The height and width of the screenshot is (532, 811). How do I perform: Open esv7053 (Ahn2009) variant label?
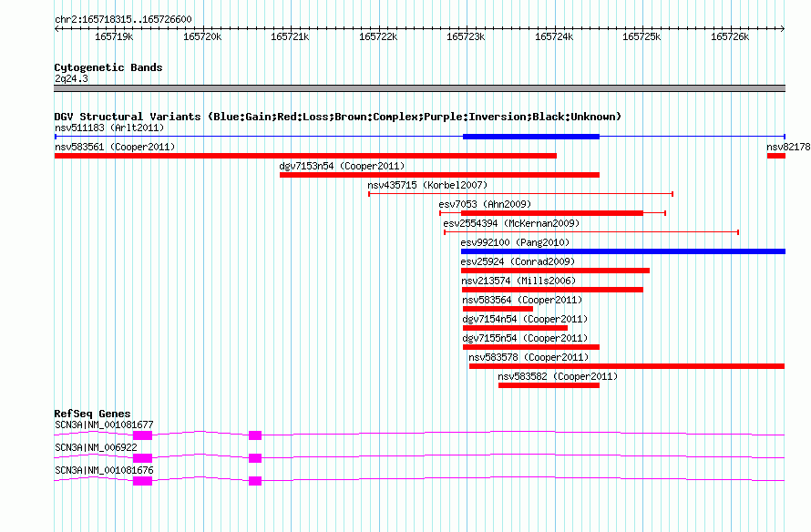(x=485, y=204)
